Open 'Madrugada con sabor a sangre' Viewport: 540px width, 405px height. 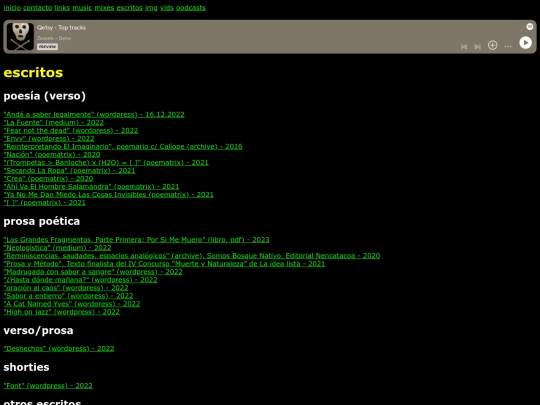pos(93,272)
